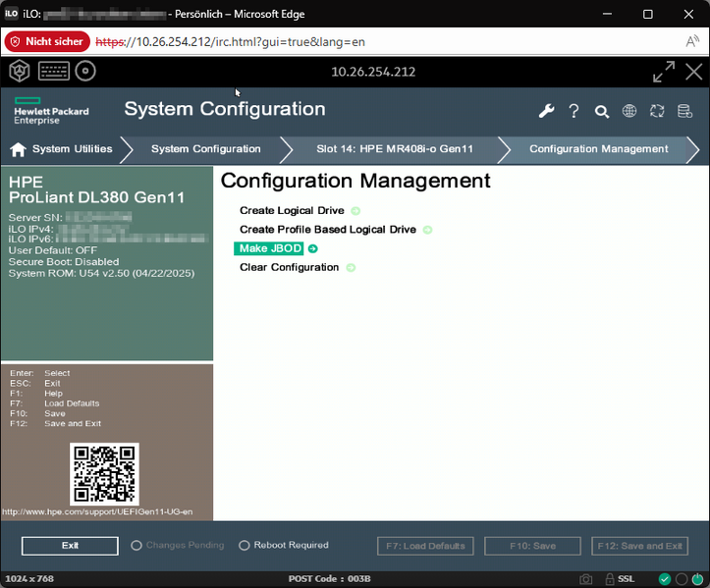Click the F7: Load Defaults button
710x588 pixels.
point(425,546)
